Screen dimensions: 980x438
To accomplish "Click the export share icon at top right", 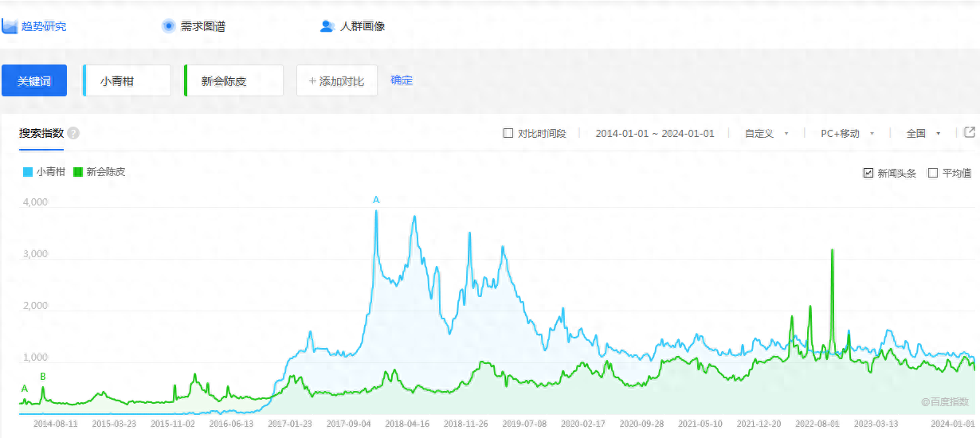I will point(970,132).
